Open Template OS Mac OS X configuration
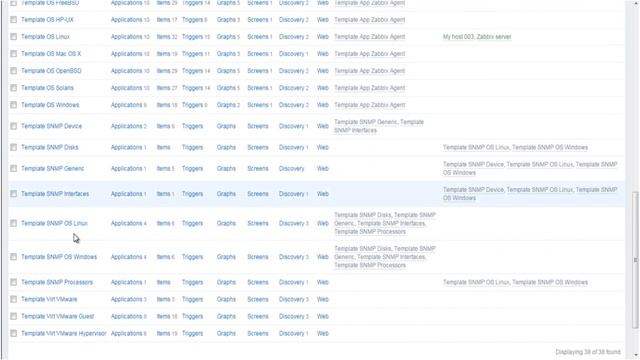 [51, 54]
